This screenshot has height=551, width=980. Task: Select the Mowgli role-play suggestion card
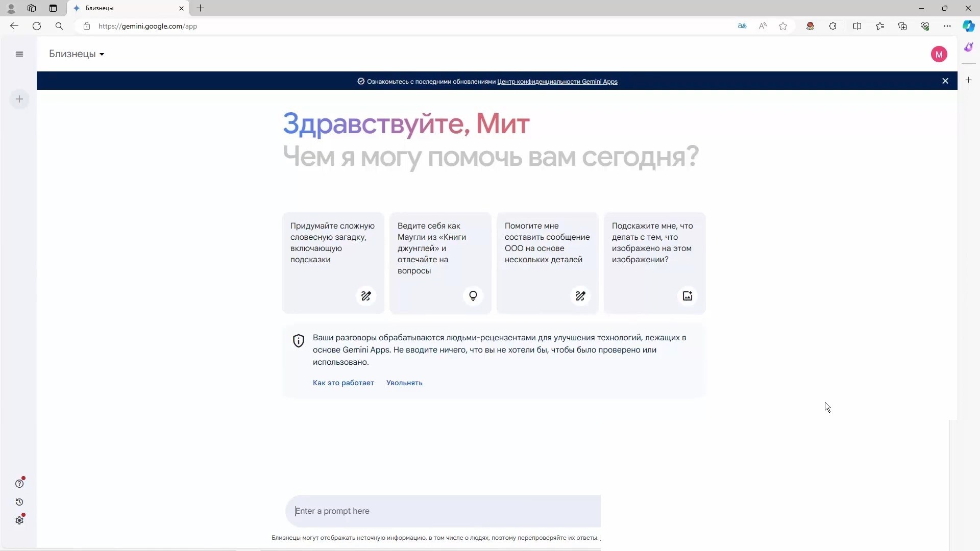pos(440,263)
